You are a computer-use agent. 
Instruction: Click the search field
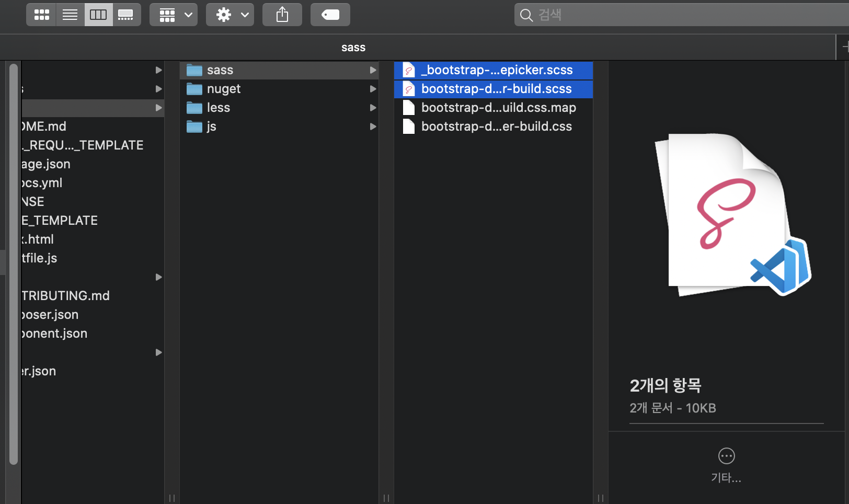[682, 15]
